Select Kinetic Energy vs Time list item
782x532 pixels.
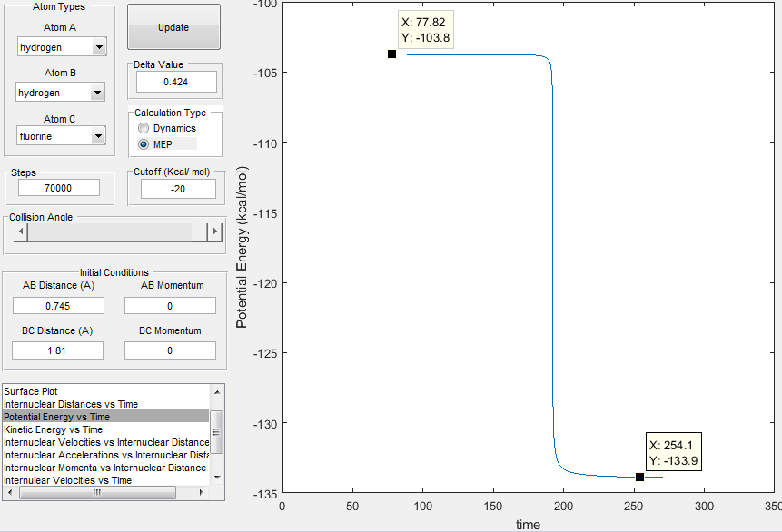(x=105, y=429)
